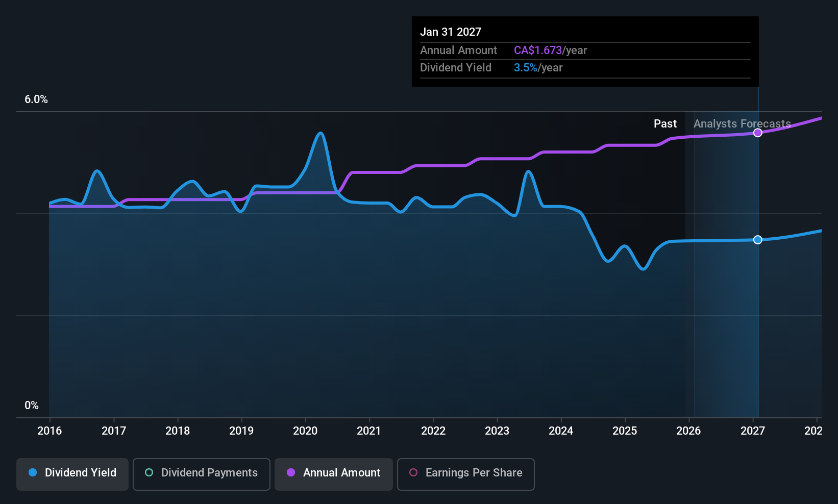Click the purple Annual Amount data point marker
The height and width of the screenshot is (504, 838).
(x=758, y=133)
